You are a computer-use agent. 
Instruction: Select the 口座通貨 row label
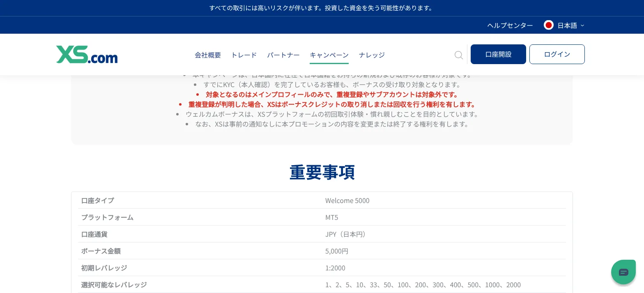point(94,234)
